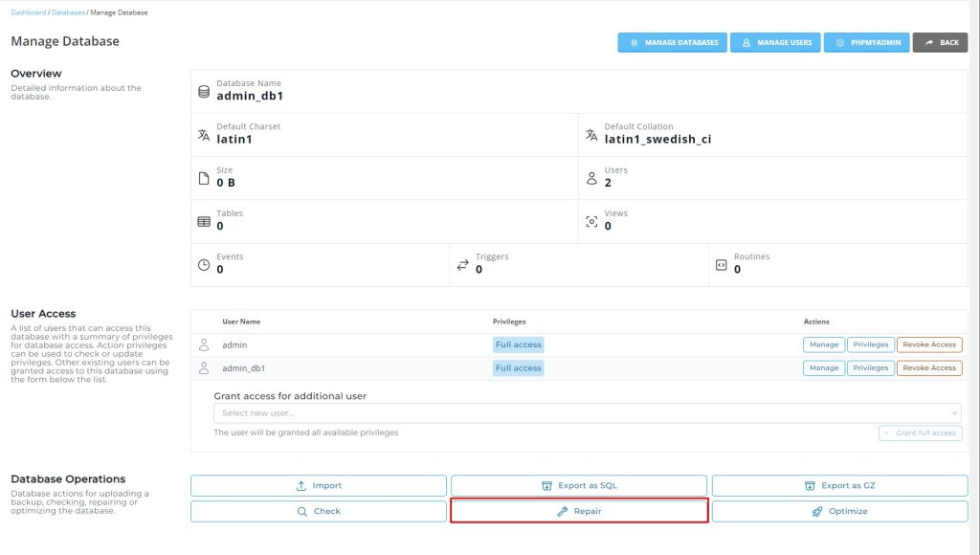980x555 pixels.
Task: Run Check on the database
Action: click(319, 511)
